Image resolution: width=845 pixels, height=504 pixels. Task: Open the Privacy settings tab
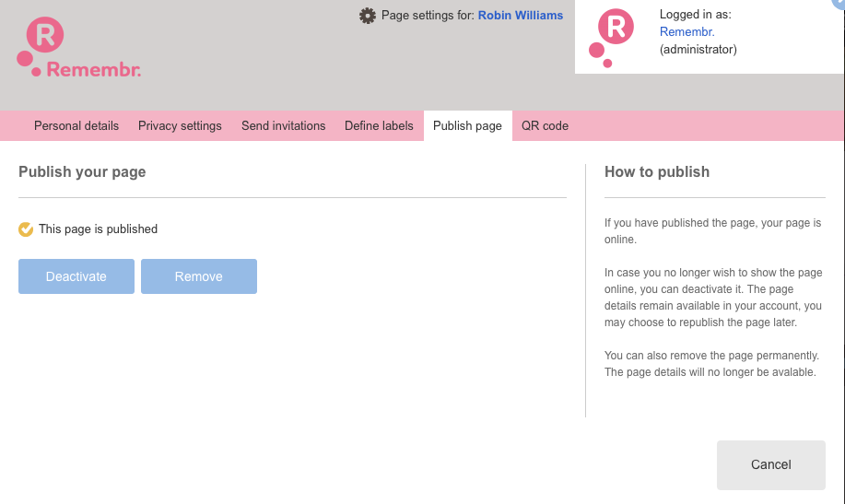click(x=180, y=126)
